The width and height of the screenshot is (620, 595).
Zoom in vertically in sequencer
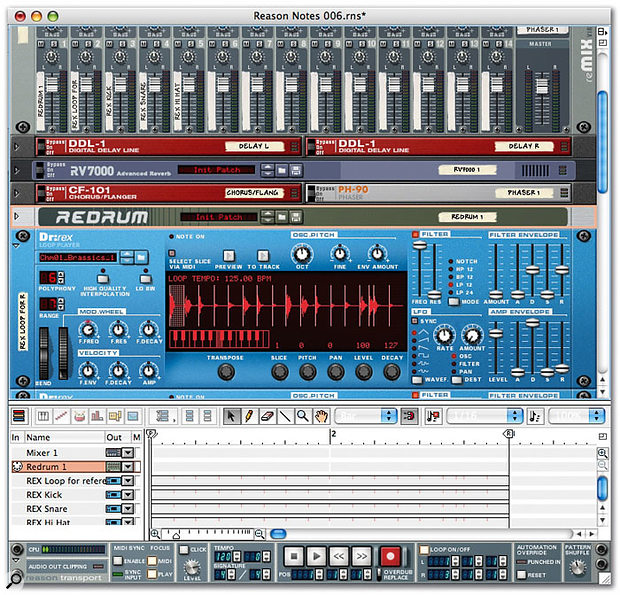[603, 453]
